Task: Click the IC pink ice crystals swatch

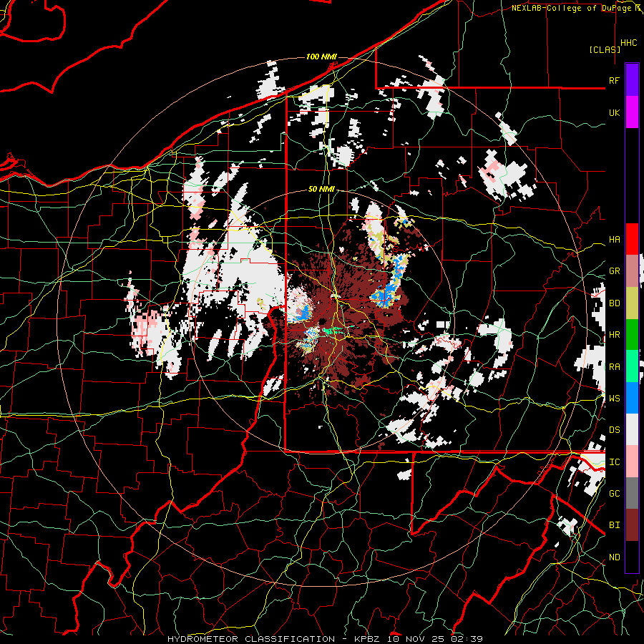Action: click(x=632, y=462)
